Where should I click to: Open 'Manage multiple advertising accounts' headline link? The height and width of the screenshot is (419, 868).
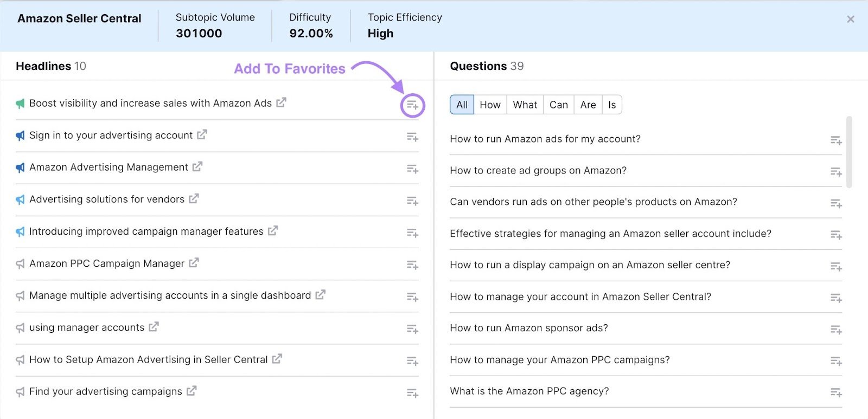(170, 295)
